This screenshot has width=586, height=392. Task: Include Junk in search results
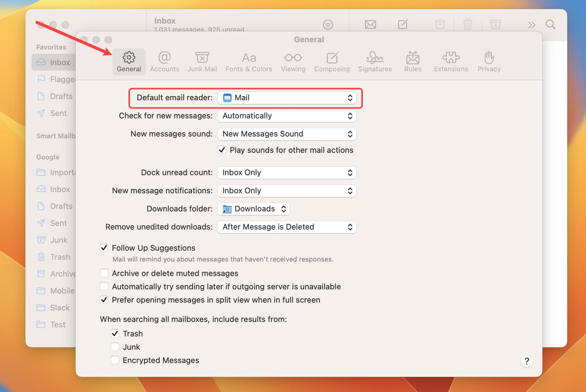[115, 347]
